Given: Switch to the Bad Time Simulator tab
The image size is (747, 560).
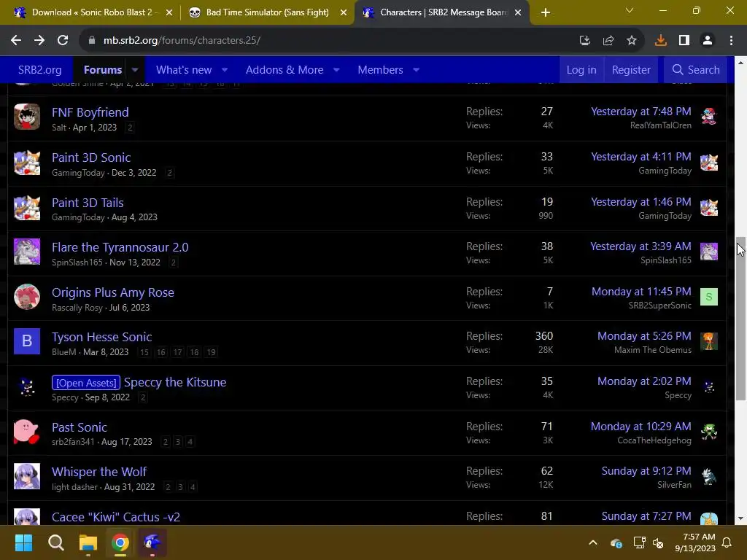Looking at the screenshot, I should point(267,12).
